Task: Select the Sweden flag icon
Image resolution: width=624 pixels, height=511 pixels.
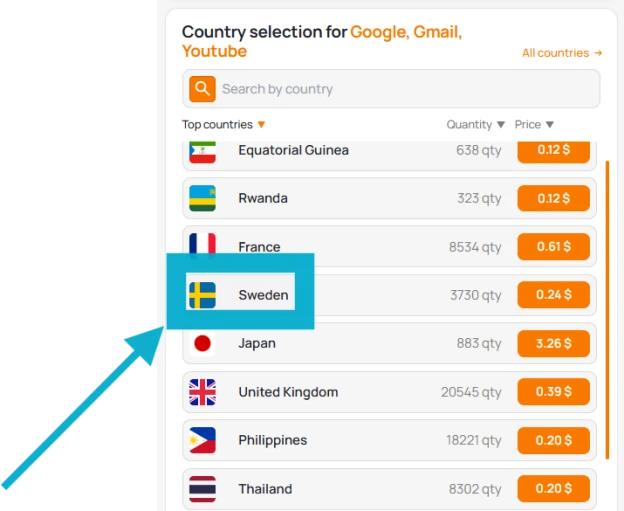Action: pos(202,295)
